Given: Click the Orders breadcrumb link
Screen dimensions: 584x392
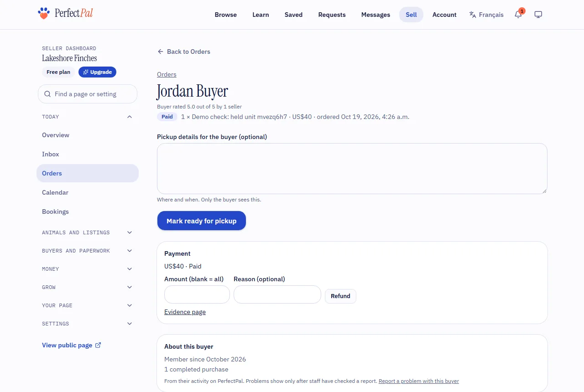Looking at the screenshot, I should pyautogui.click(x=167, y=74).
